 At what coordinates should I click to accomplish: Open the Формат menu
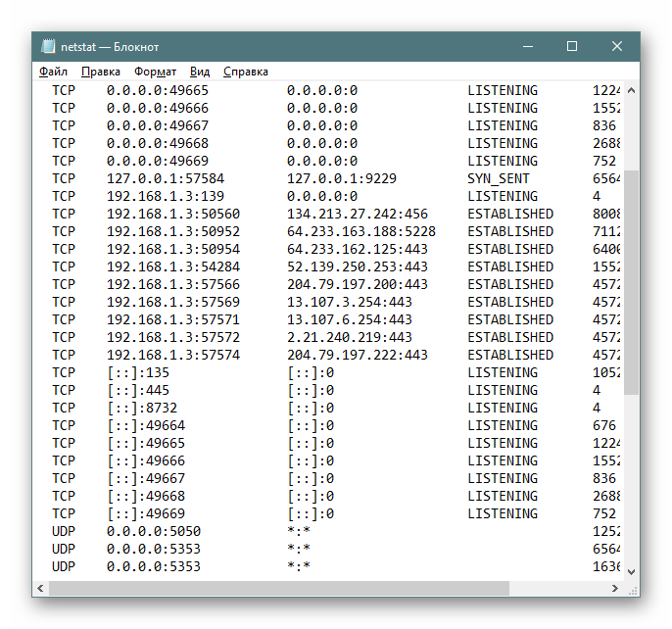155,72
